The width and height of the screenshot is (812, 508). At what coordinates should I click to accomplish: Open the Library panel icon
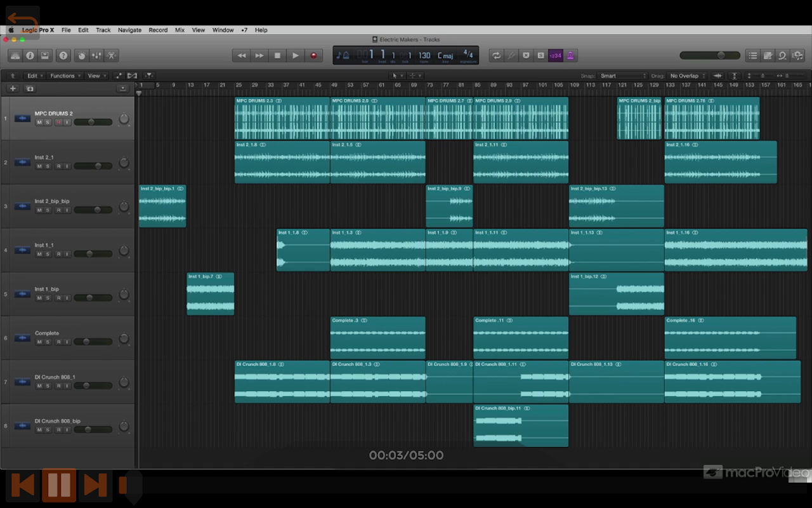click(x=15, y=56)
